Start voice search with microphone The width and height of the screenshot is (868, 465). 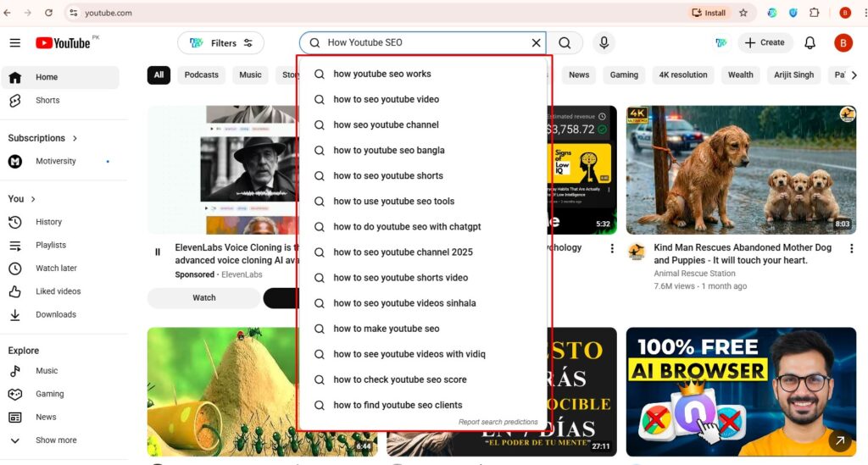(x=604, y=42)
